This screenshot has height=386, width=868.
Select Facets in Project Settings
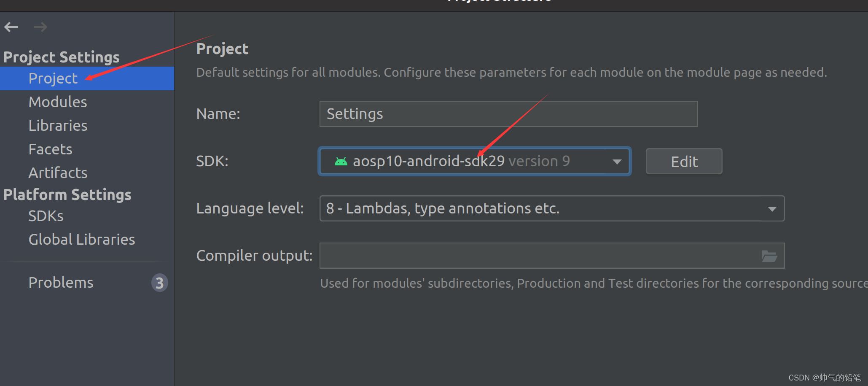click(x=50, y=148)
